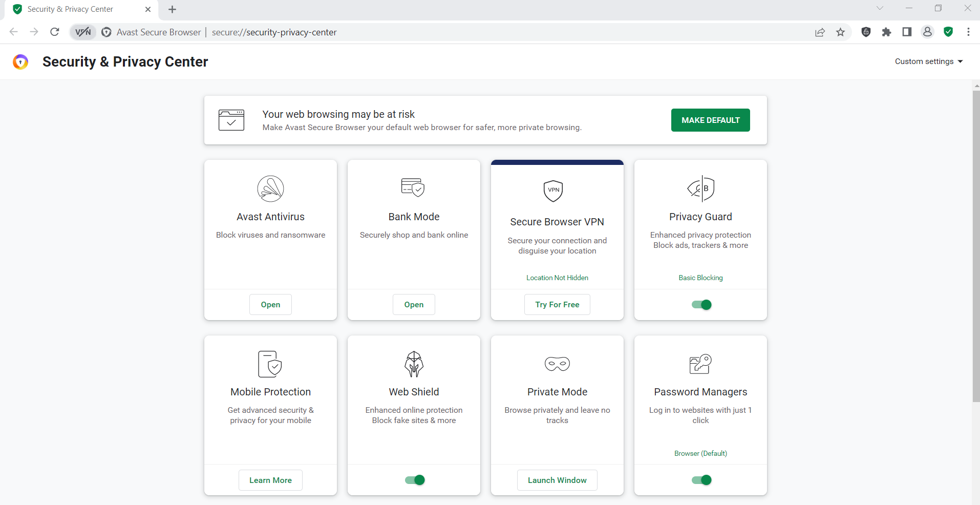Click the MAKE DEFAULT button
The image size is (980, 505).
click(710, 120)
